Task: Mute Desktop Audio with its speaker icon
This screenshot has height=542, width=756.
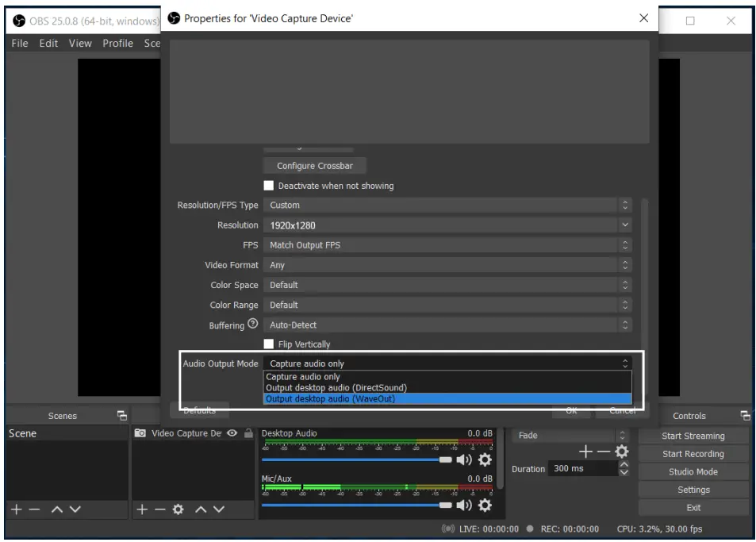Action: (x=466, y=460)
